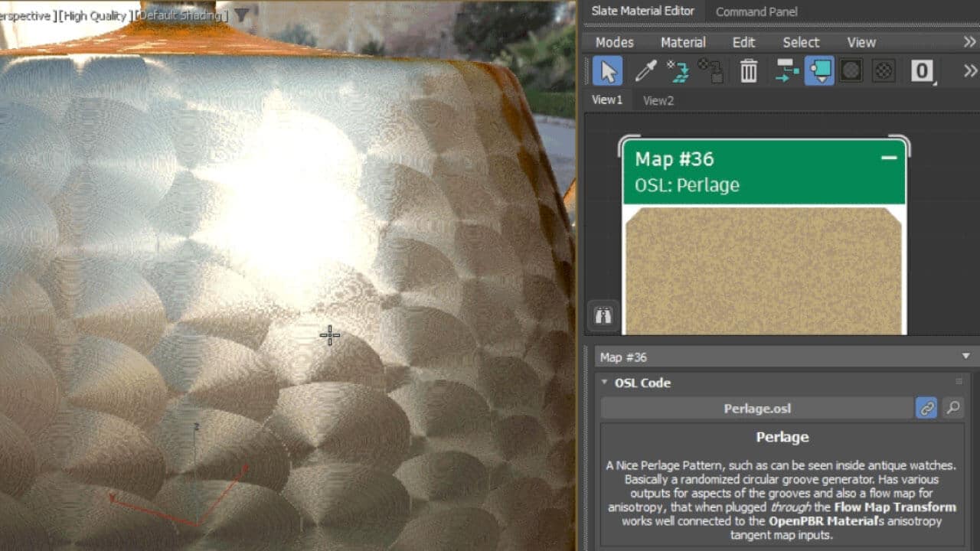980x551 pixels.
Task: Collapse the OSL Code rollout
Action: click(x=605, y=382)
